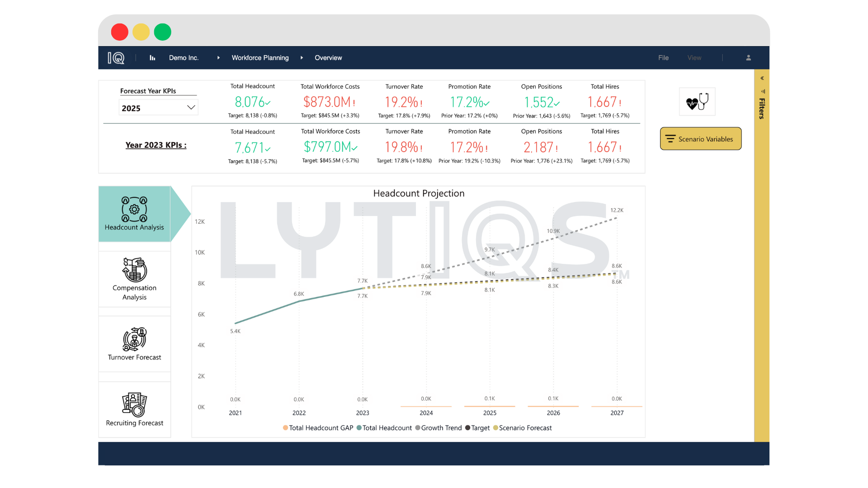Click the Workforce Planning breadcrumb
This screenshot has width=868, height=488.
260,58
